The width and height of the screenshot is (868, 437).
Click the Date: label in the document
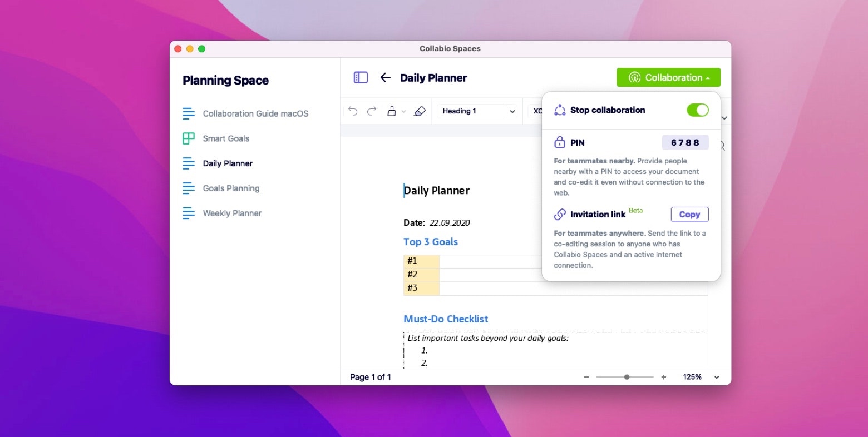(x=415, y=223)
